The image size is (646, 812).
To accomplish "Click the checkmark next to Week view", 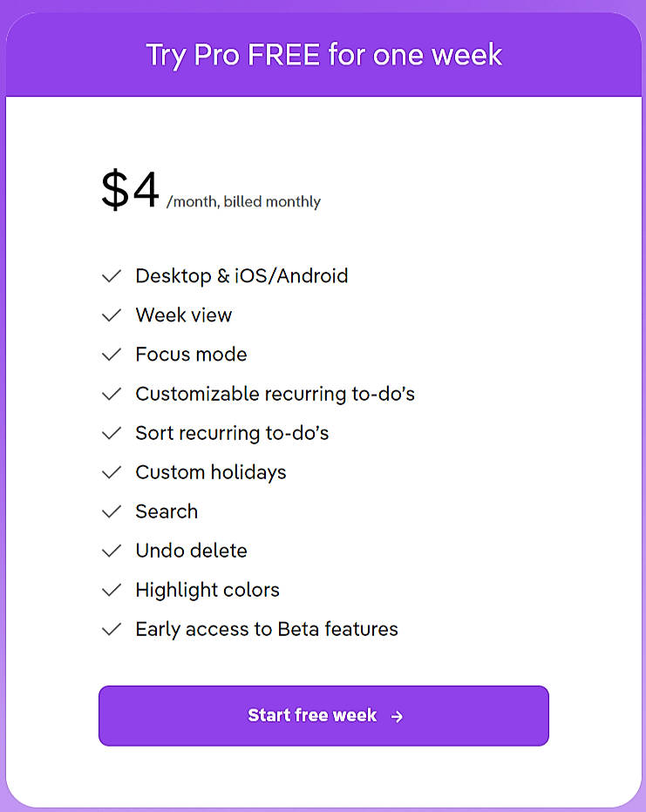I will pyautogui.click(x=112, y=315).
